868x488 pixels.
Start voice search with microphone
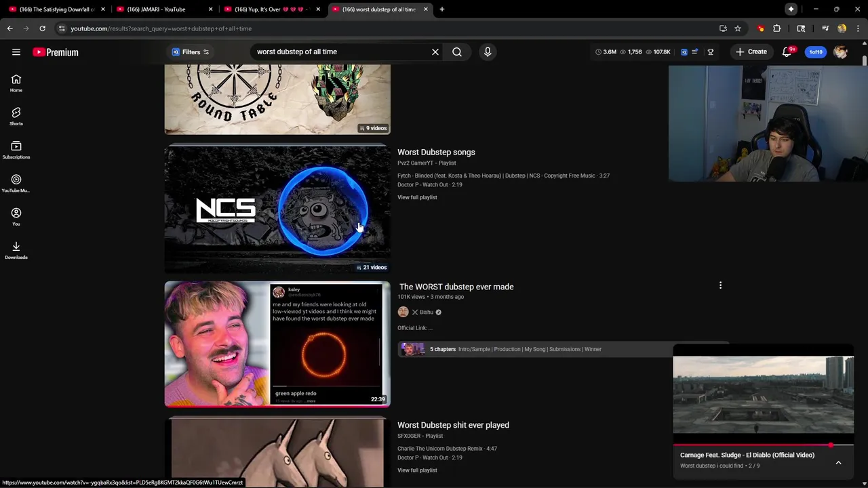pyautogui.click(x=488, y=52)
